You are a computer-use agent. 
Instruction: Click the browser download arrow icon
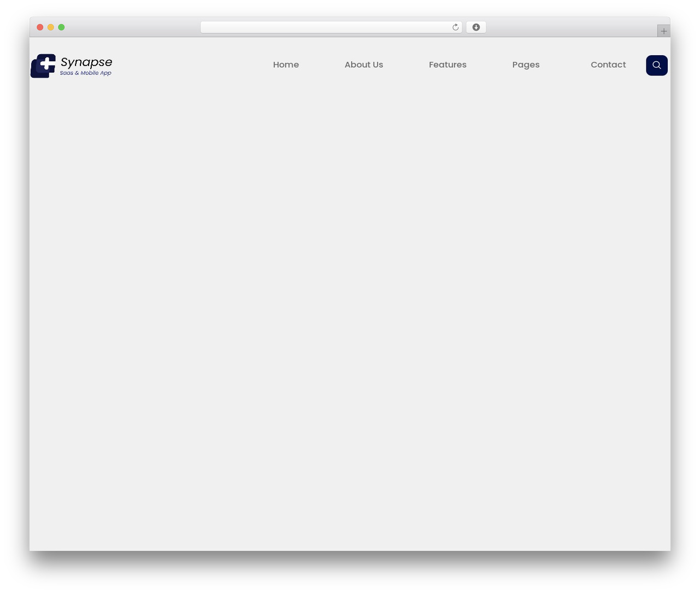[x=476, y=27]
